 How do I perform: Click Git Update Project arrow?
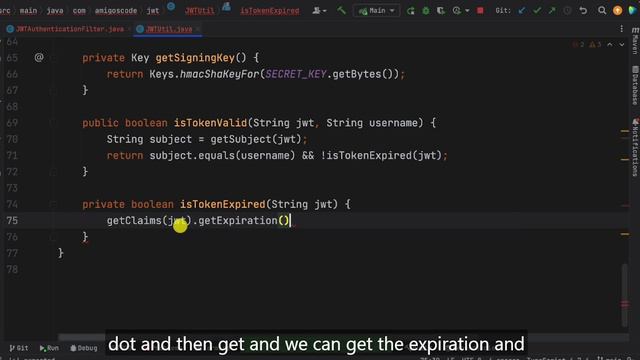522,11
